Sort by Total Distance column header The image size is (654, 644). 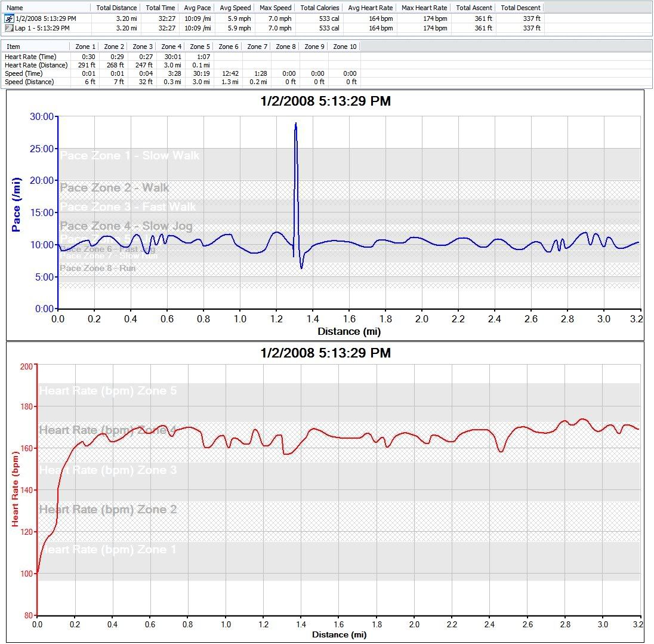coord(116,8)
